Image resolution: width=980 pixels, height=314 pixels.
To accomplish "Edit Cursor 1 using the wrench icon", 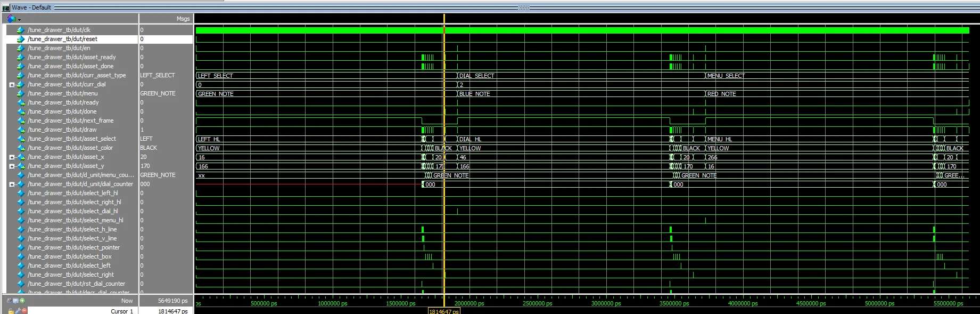I will coord(18,311).
